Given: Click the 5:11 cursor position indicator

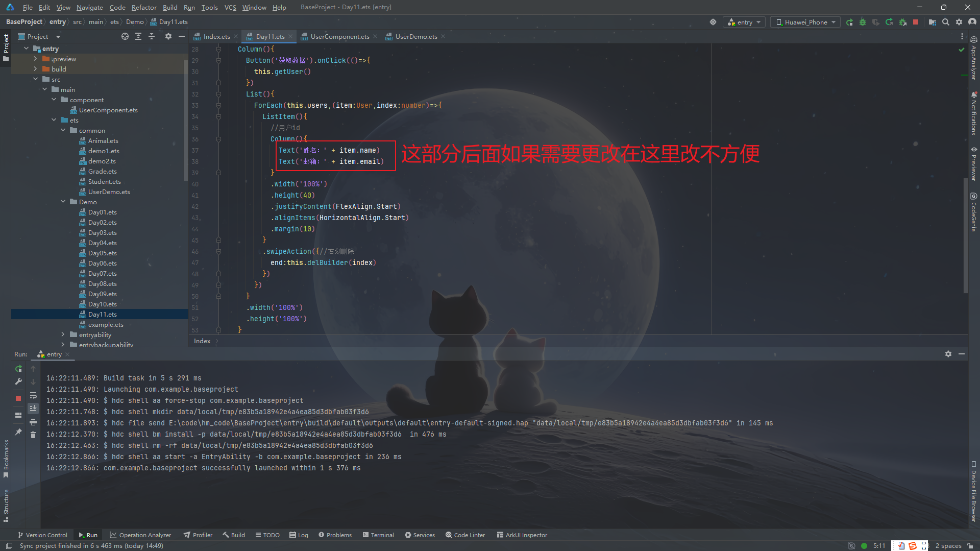Looking at the screenshot, I should (x=879, y=545).
